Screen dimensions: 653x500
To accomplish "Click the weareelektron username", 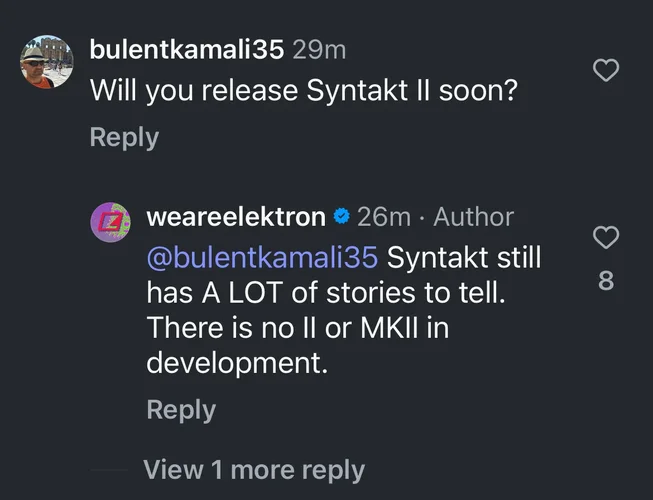I will 236,217.
